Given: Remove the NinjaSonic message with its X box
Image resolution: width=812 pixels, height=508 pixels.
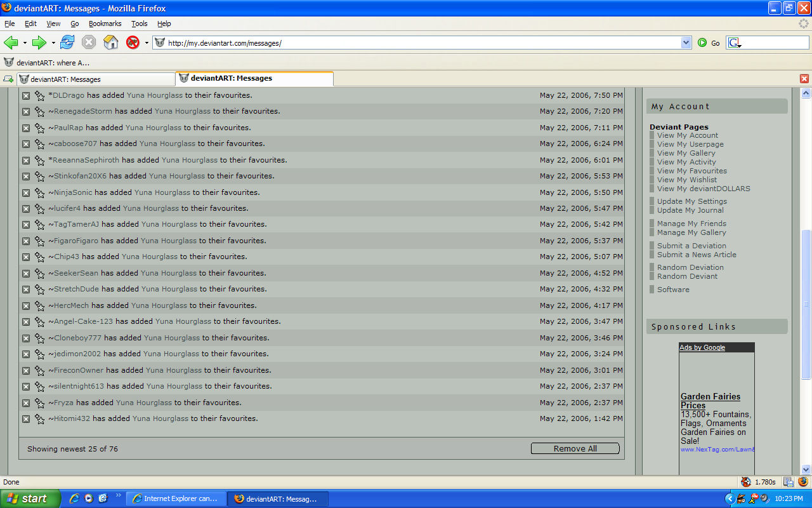Looking at the screenshot, I should [26, 193].
